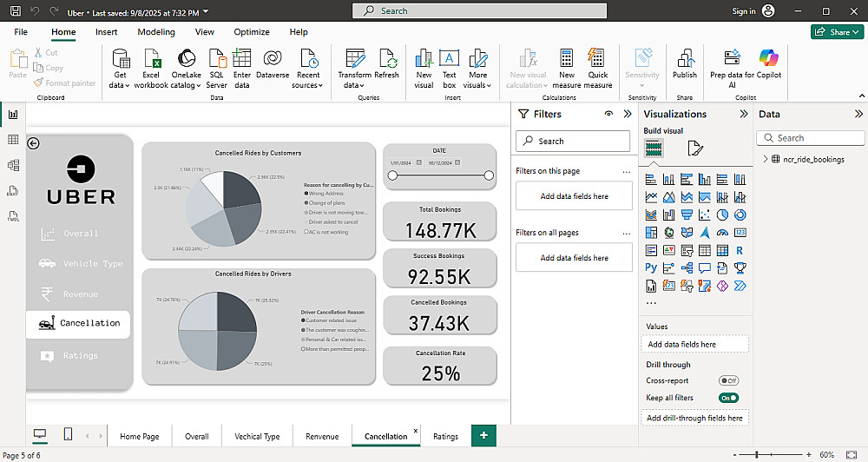Select the Python visual icon

[x=651, y=268]
